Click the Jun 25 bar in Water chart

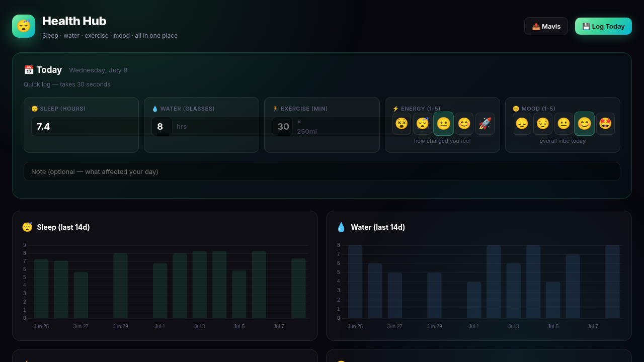click(355, 282)
